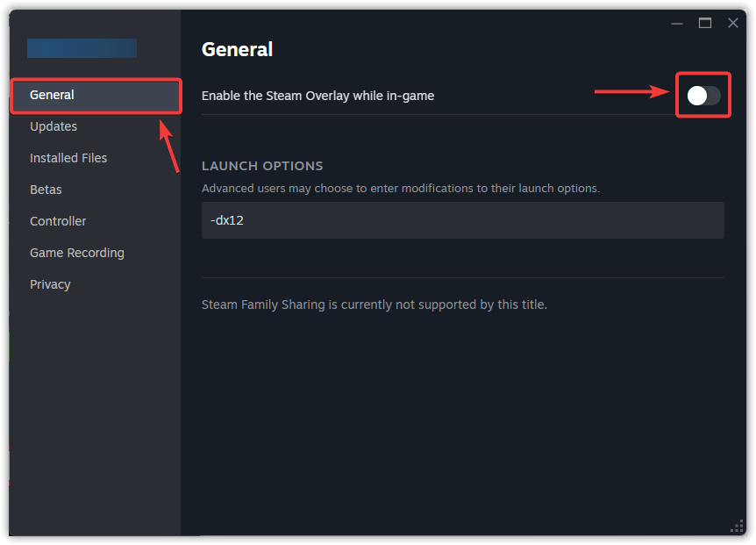
Task: Click the red arrow pointing at the toggle
Action: pos(631,91)
